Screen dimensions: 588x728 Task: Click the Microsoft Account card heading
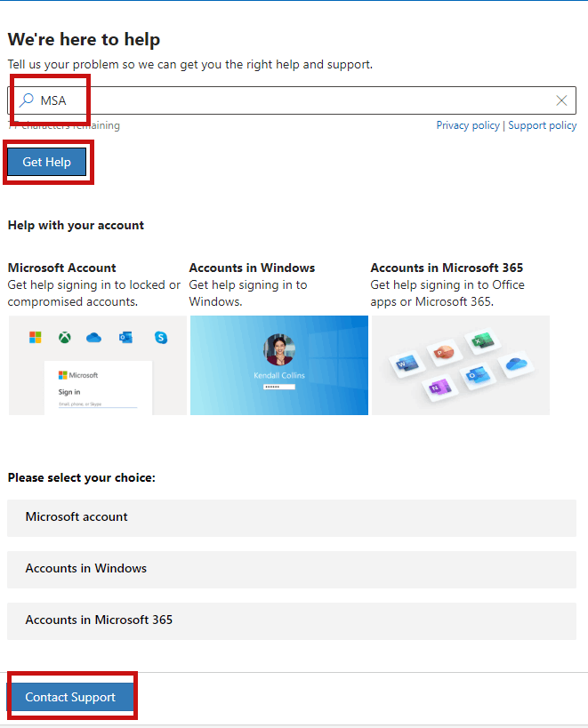tap(61, 268)
